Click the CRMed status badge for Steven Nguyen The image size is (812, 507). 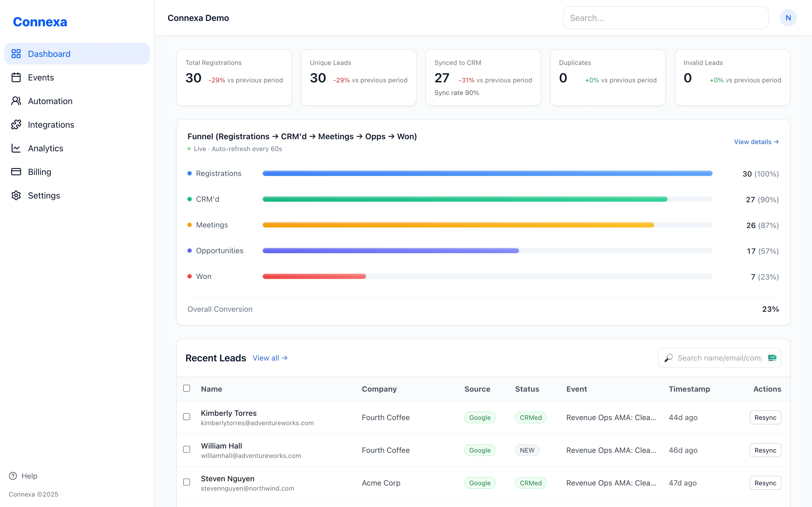point(531,483)
